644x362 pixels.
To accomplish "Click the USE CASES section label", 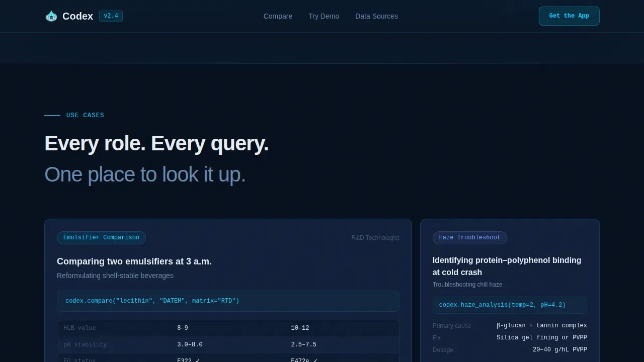I will click(85, 115).
